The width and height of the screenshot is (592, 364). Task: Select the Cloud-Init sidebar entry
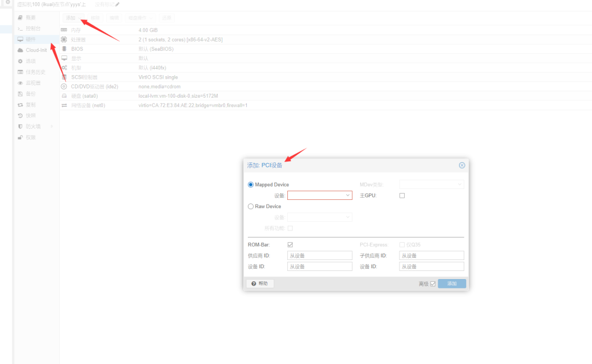(36, 50)
